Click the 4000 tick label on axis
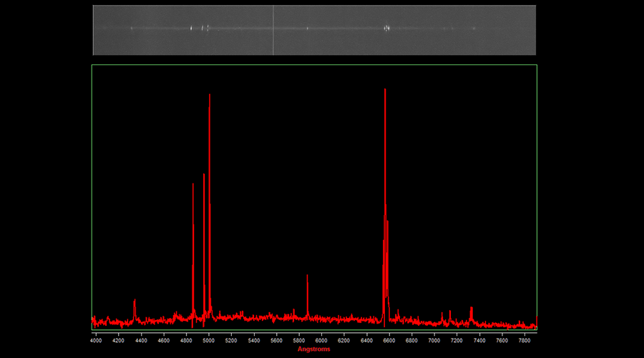 pyautogui.click(x=96, y=341)
